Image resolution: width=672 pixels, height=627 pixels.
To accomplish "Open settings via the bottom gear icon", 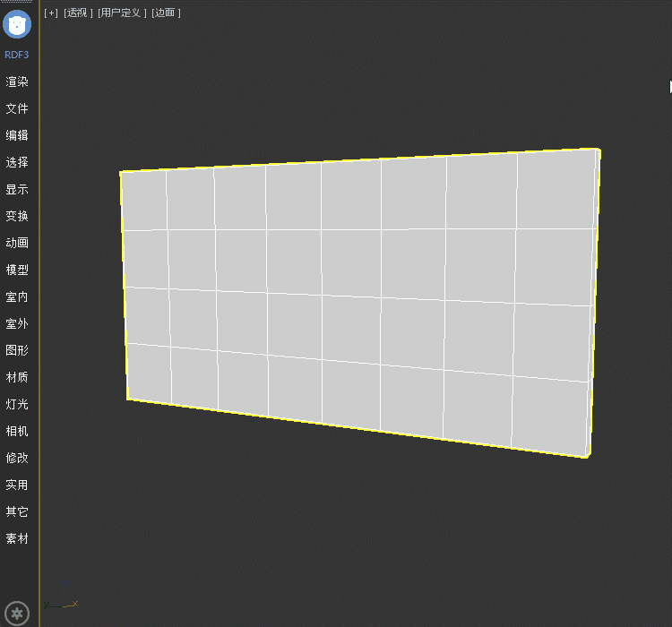I will (17, 614).
